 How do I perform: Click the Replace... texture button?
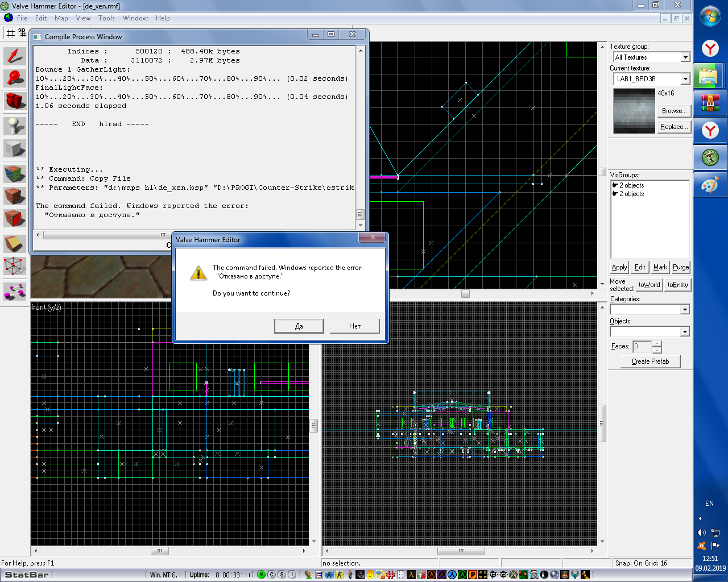[674, 127]
